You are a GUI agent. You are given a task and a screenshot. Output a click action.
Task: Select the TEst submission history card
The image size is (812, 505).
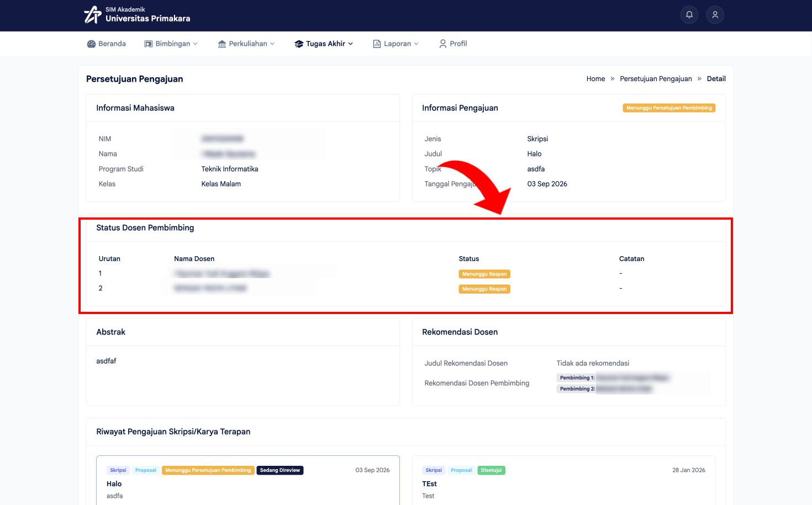(x=563, y=480)
